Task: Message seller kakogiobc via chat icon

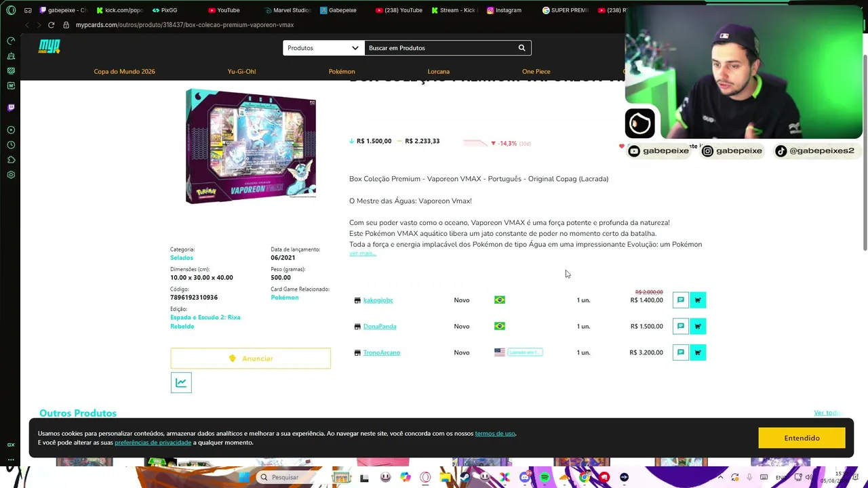Action: 681,300
